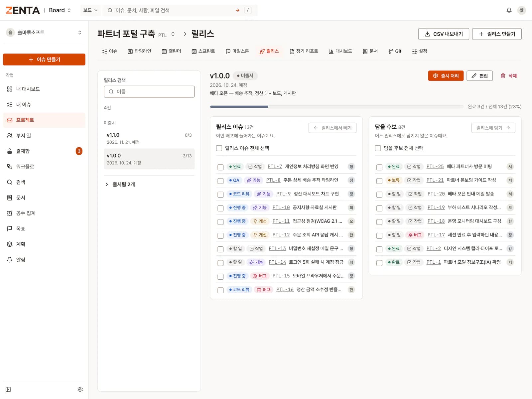
Task: Open PTL-8 issue link
Action: pyautogui.click(x=273, y=180)
